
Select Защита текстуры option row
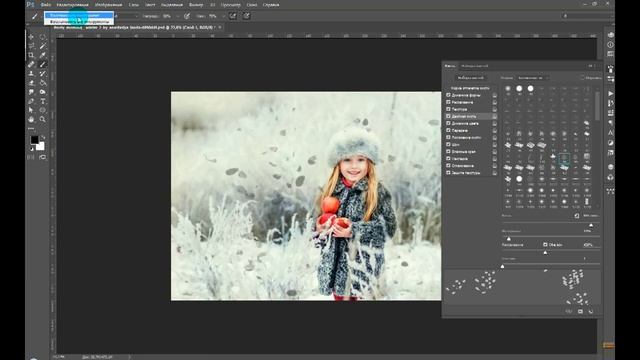coord(471,173)
